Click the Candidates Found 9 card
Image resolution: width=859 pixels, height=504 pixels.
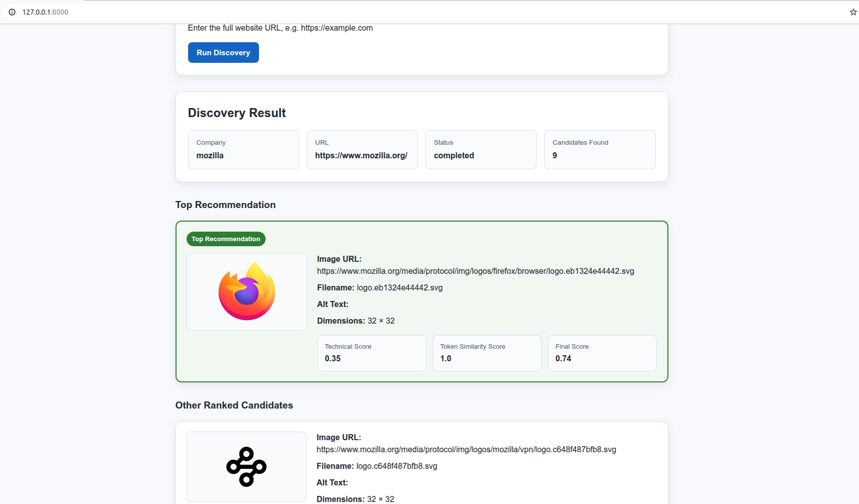point(600,150)
